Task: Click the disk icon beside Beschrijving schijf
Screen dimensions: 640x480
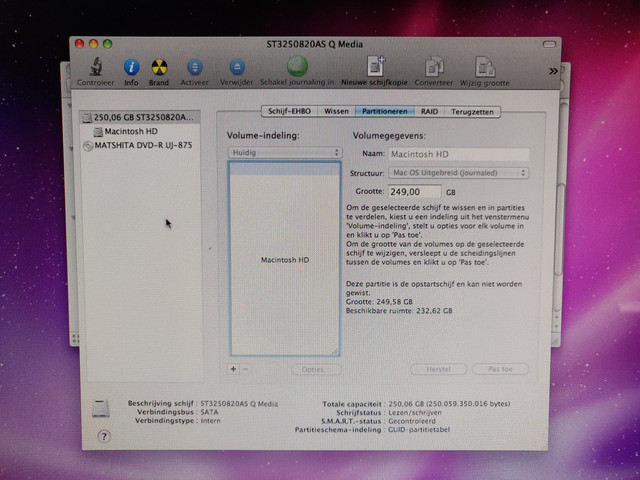Action: [100, 409]
